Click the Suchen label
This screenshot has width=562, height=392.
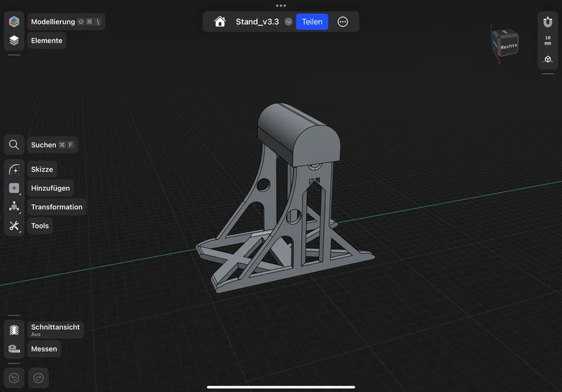53,145
